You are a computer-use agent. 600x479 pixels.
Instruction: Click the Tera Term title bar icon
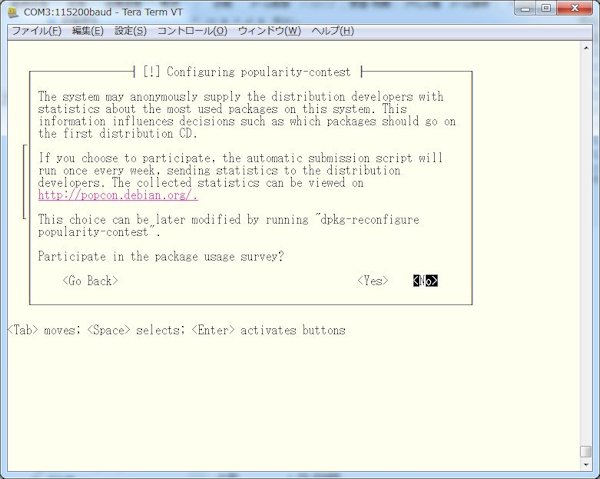point(13,12)
